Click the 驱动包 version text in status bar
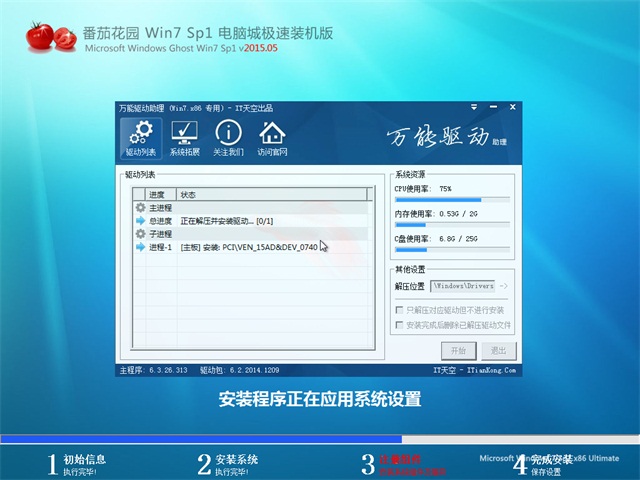Viewport: 640px width, 480px height. pyautogui.click(x=240, y=370)
